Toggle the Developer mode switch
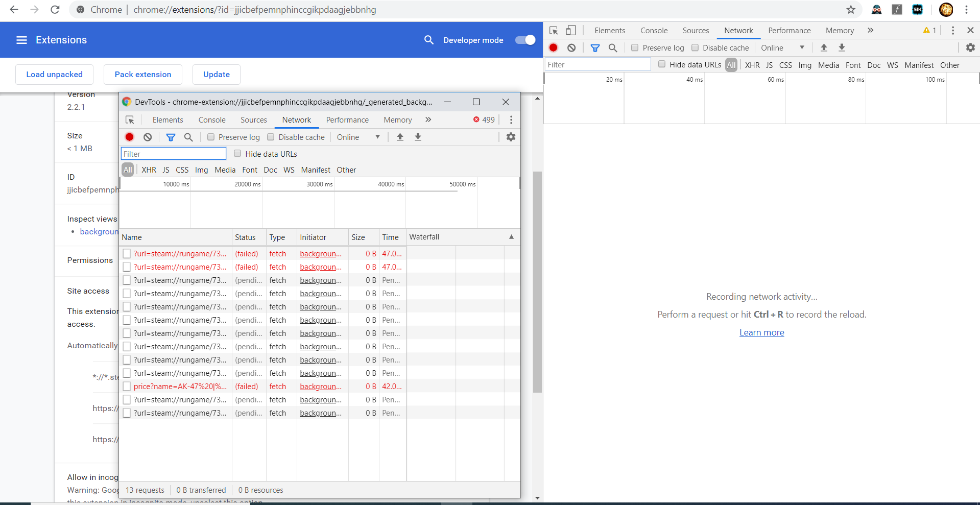 click(524, 40)
